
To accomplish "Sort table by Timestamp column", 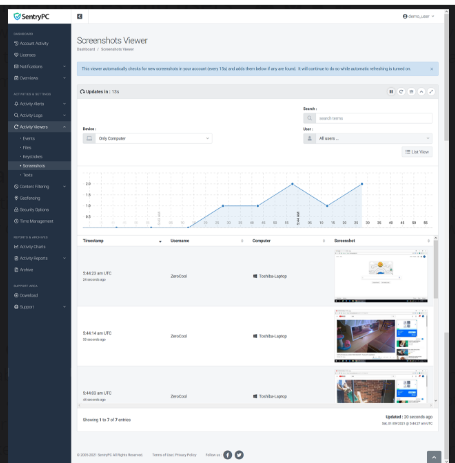I will [x=122, y=241].
